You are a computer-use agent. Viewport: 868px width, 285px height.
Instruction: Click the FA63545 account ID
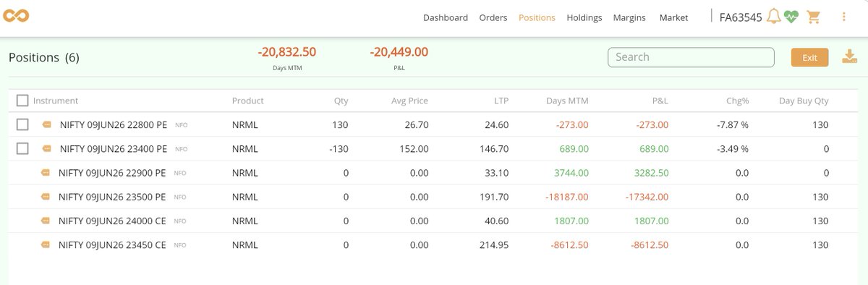[741, 17]
